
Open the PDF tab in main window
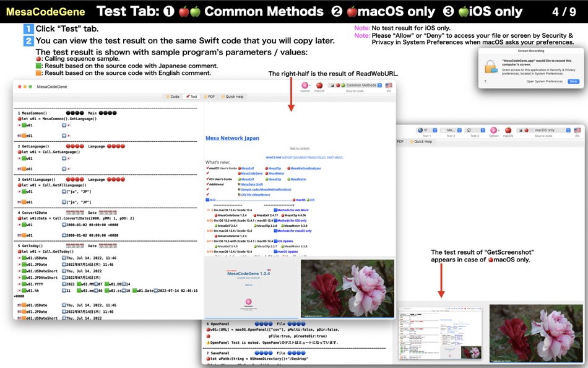point(210,97)
